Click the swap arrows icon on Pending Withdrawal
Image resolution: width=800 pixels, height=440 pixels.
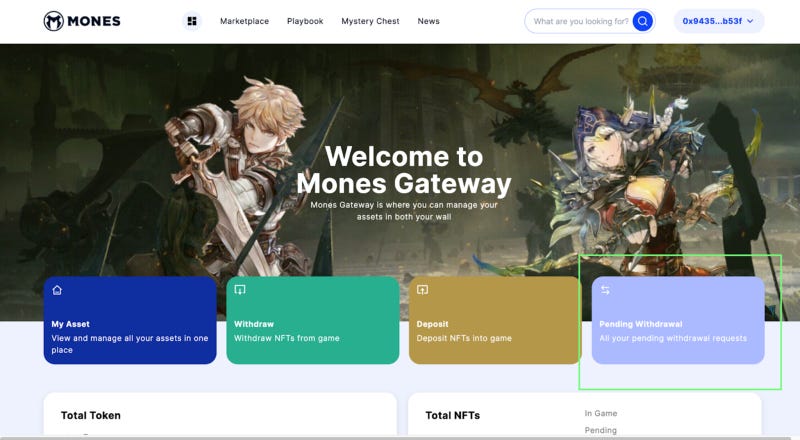coord(605,290)
